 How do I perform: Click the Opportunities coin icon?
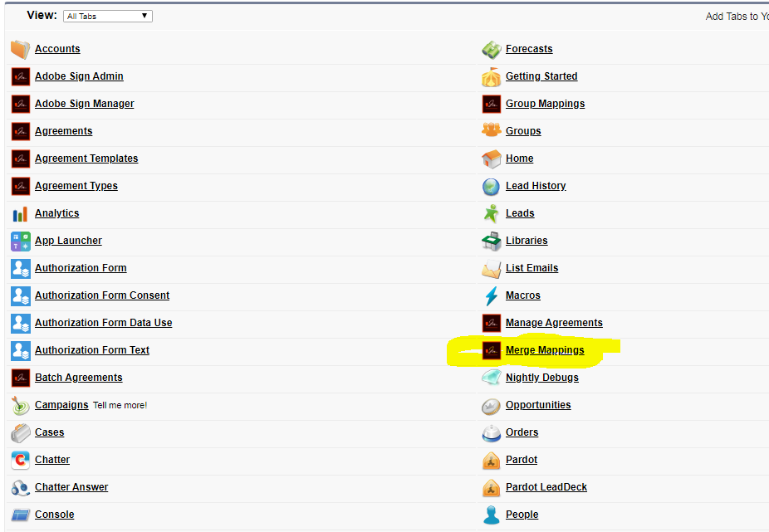click(x=491, y=406)
